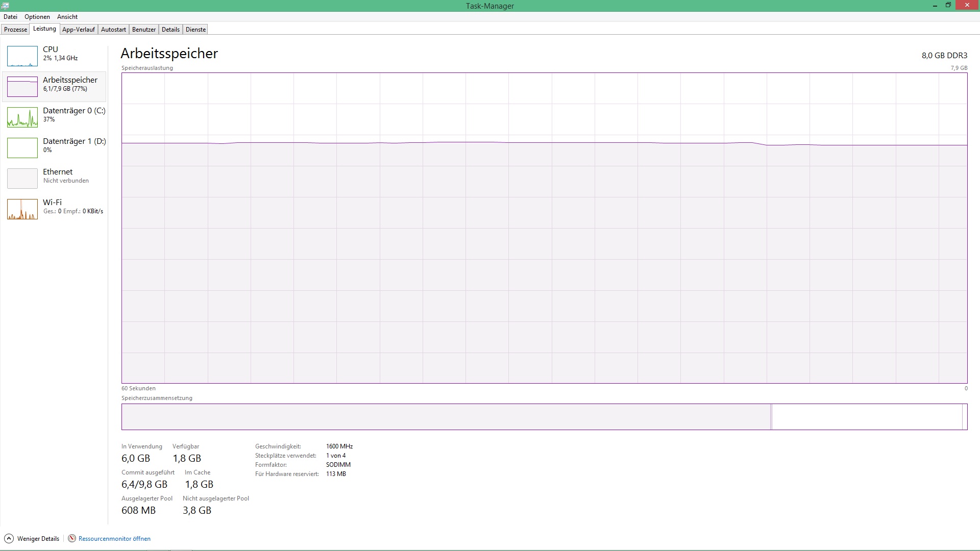
Task: Click the Weniger Details label
Action: click(x=38, y=539)
